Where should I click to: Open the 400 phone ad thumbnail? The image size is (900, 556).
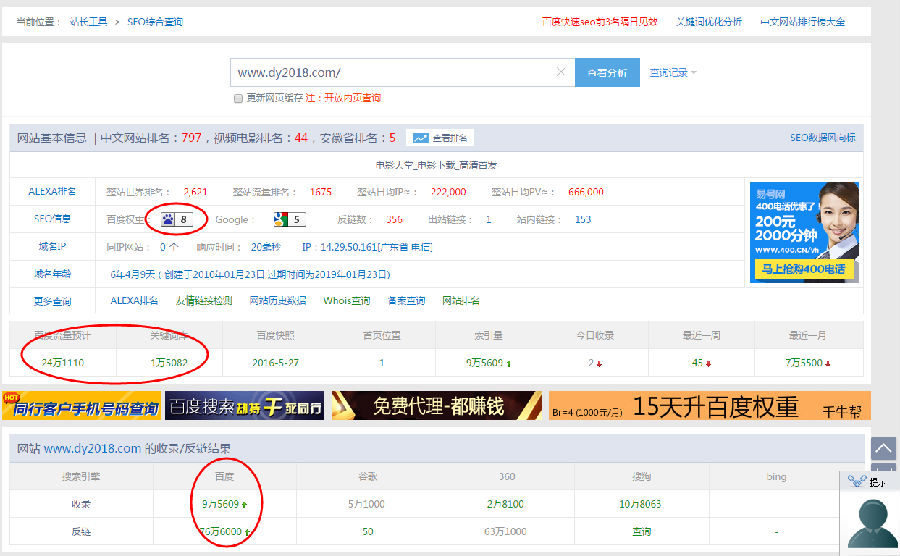click(x=804, y=232)
